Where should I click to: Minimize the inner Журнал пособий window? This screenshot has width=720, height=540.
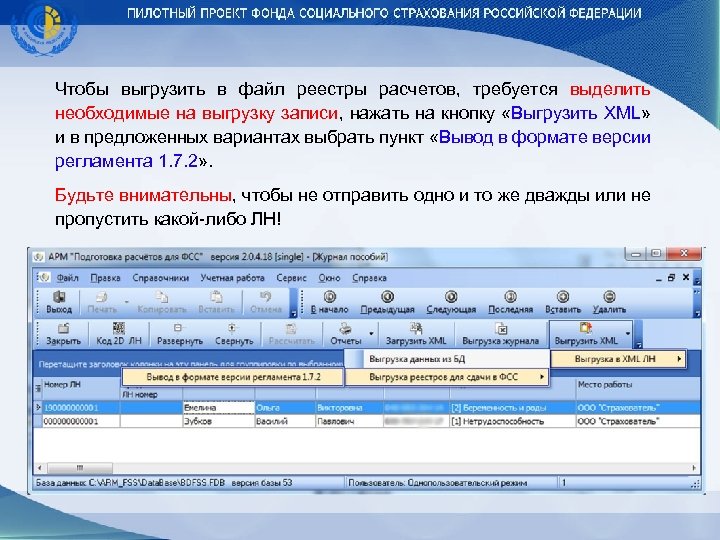tap(658, 277)
